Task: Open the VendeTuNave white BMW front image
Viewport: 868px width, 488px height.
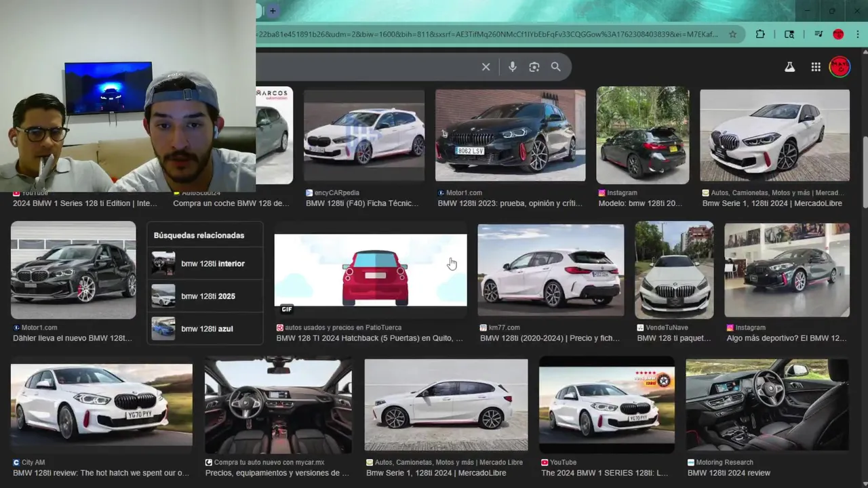Action: click(674, 270)
